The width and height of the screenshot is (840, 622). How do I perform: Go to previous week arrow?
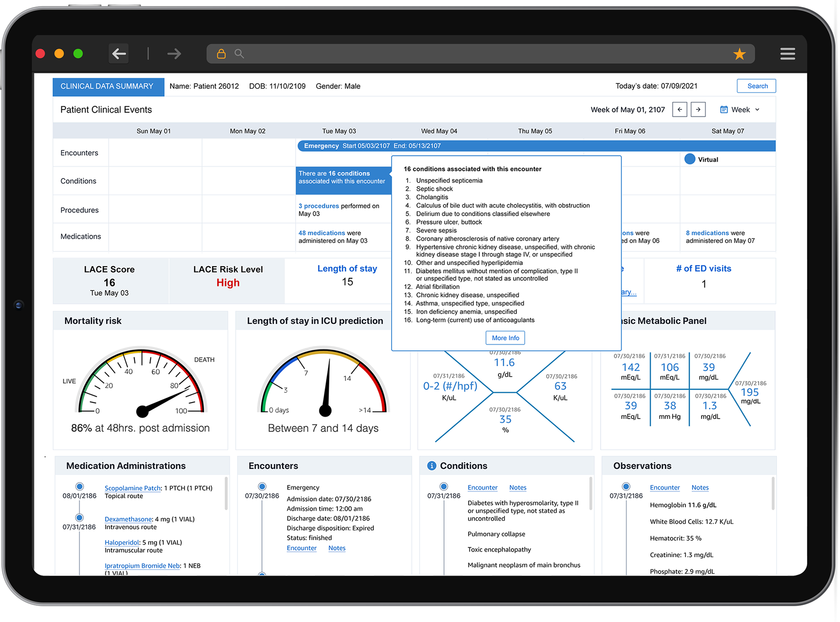click(679, 109)
